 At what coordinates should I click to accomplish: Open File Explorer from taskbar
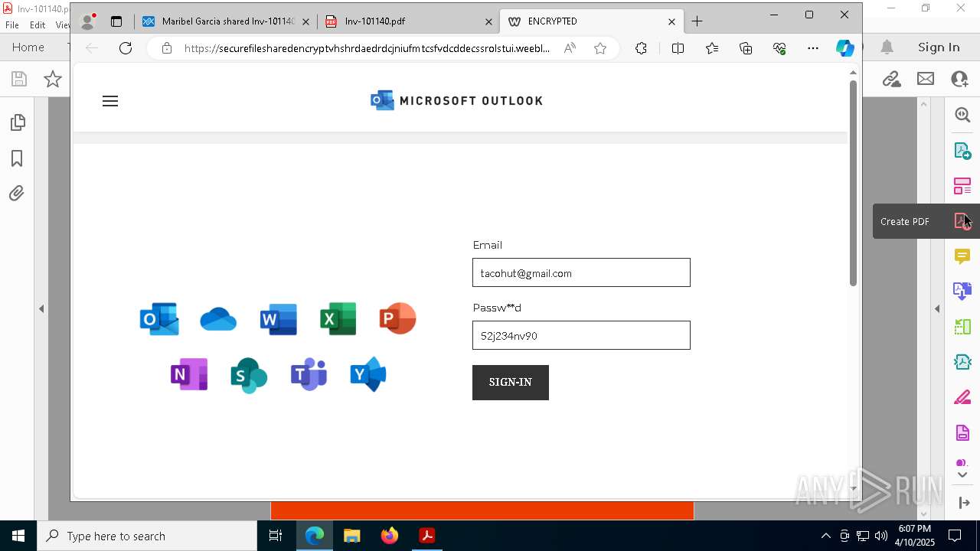coord(351,536)
